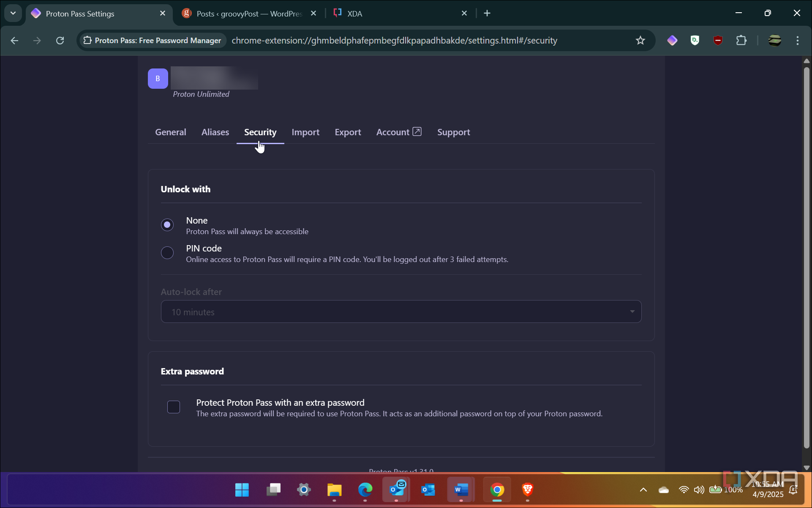Open Task View from the taskbar
This screenshot has height=508, width=812.
(273, 490)
